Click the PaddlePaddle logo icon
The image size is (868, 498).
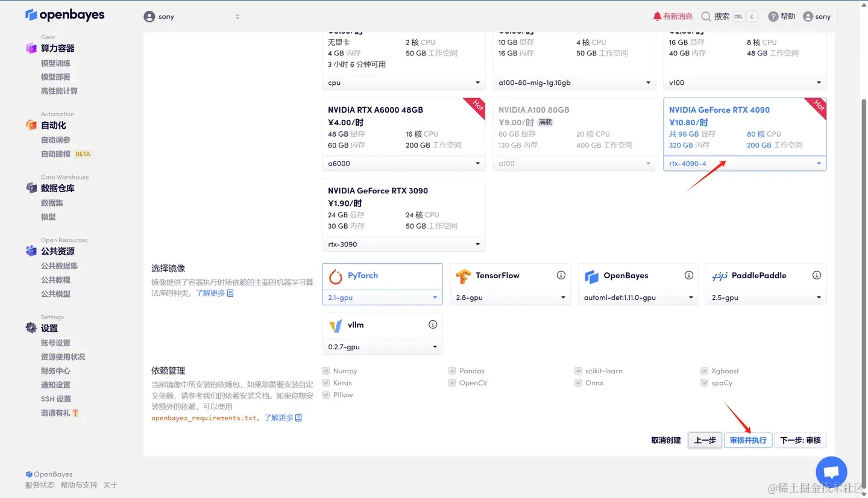pos(720,276)
